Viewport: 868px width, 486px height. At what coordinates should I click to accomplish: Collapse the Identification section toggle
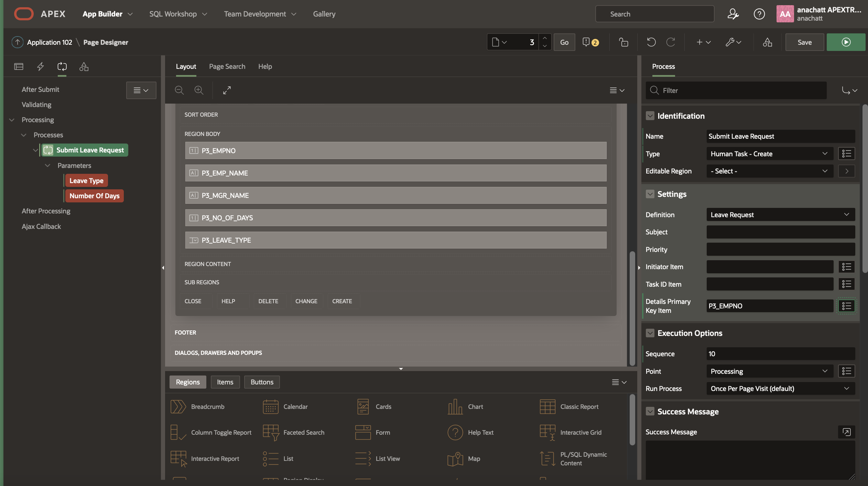650,116
